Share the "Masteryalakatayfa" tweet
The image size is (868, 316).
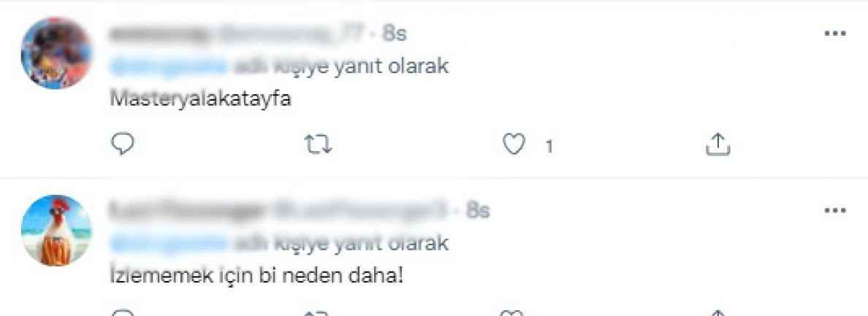click(x=718, y=144)
